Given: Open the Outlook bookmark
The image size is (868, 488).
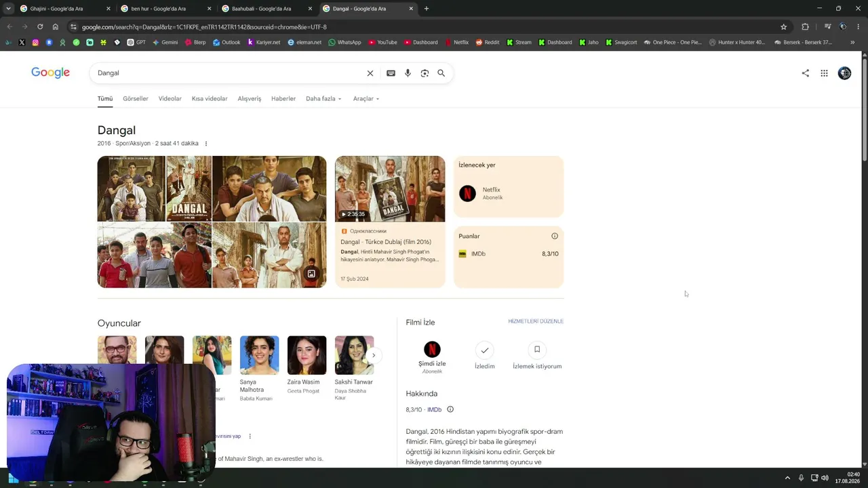Looking at the screenshot, I should (226, 42).
